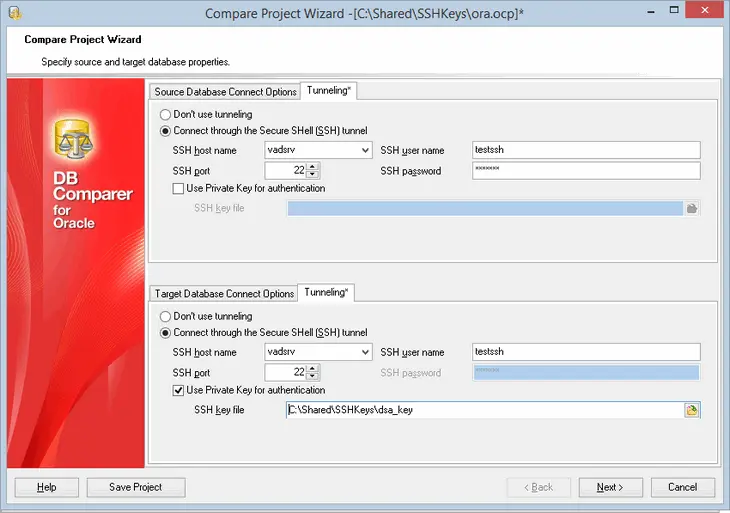Switch to target Tunneling tab
The width and height of the screenshot is (730, 513).
326,292
